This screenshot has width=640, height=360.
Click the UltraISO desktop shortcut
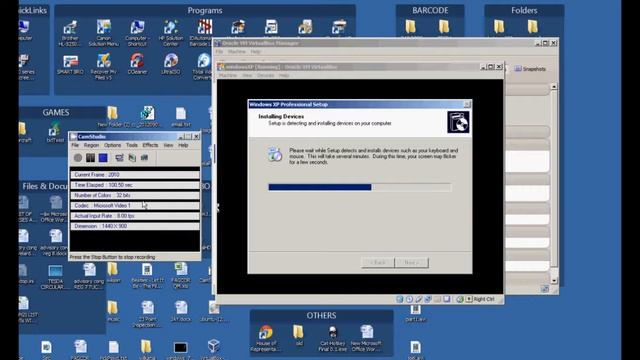(x=171, y=64)
